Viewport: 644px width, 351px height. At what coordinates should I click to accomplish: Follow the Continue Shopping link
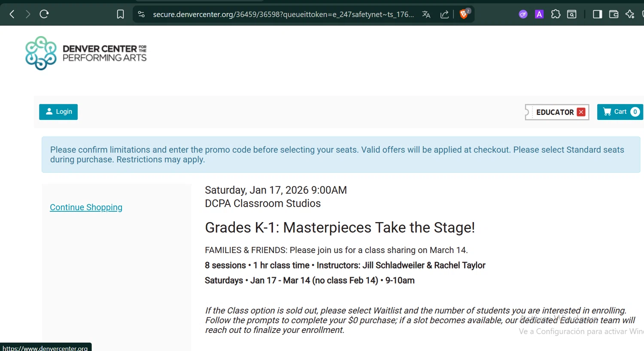[86, 207]
